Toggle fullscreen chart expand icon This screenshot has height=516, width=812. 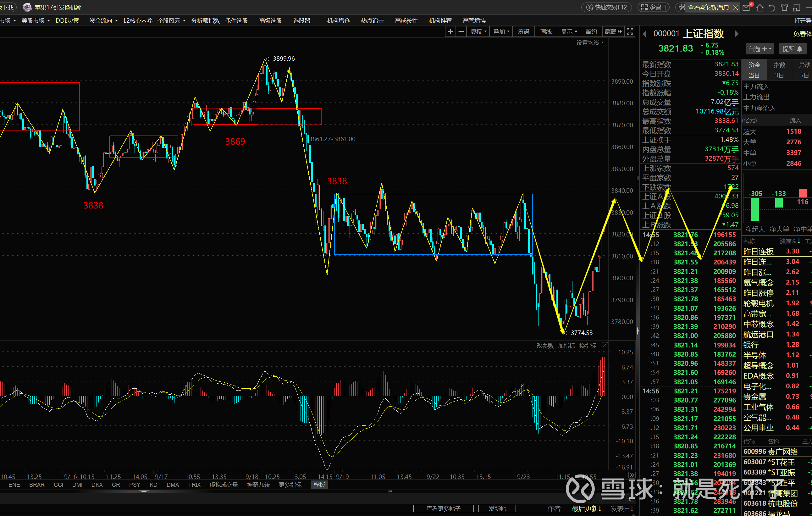coord(630,31)
